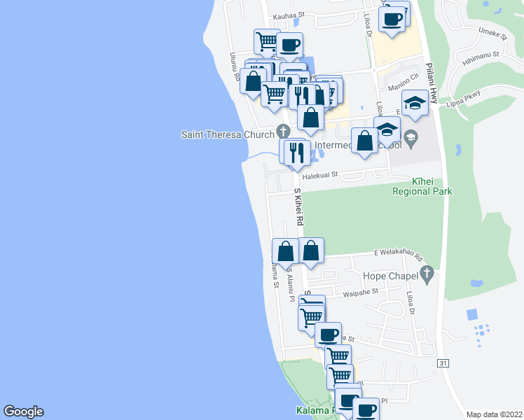
Task: Click the Halekuai St label
Action: 320,175
